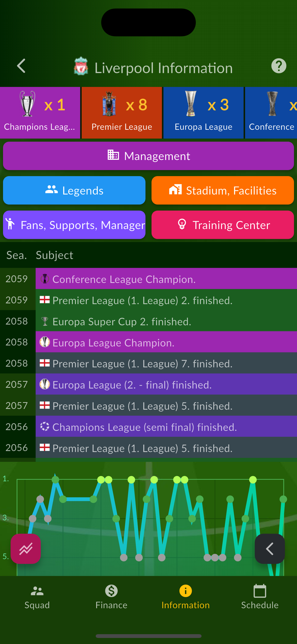Collapse chart with dark chevron button
Viewport: 297px width, 644px height.
pyautogui.click(x=270, y=549)
